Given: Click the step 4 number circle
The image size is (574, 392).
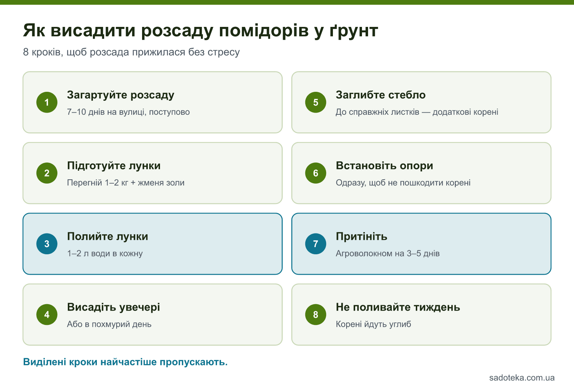Looking at the screenshot, I should tap(47, 315).
